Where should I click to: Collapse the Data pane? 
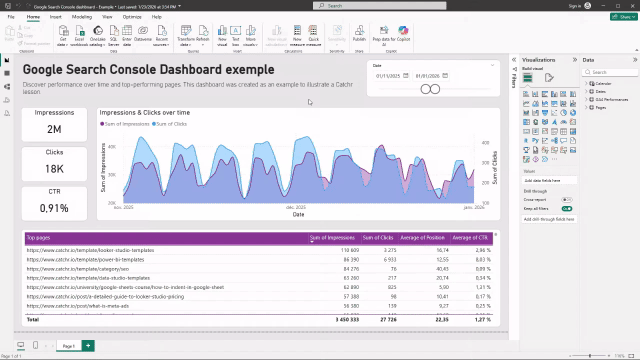[635, 60]
